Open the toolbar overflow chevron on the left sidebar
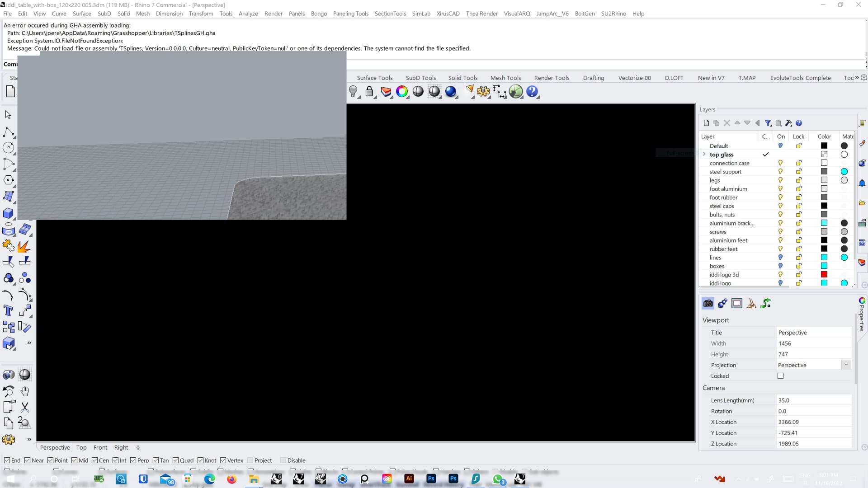The width and height of the screenshot is (868, 488). (29, 343)
